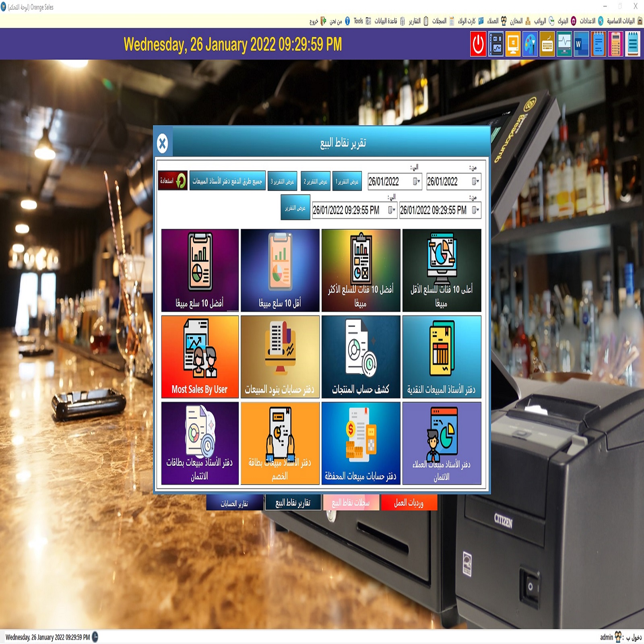Click the system monitor heartbeat icon
Viewport: 644px width, 644px height.
click(x=564, y=44)
